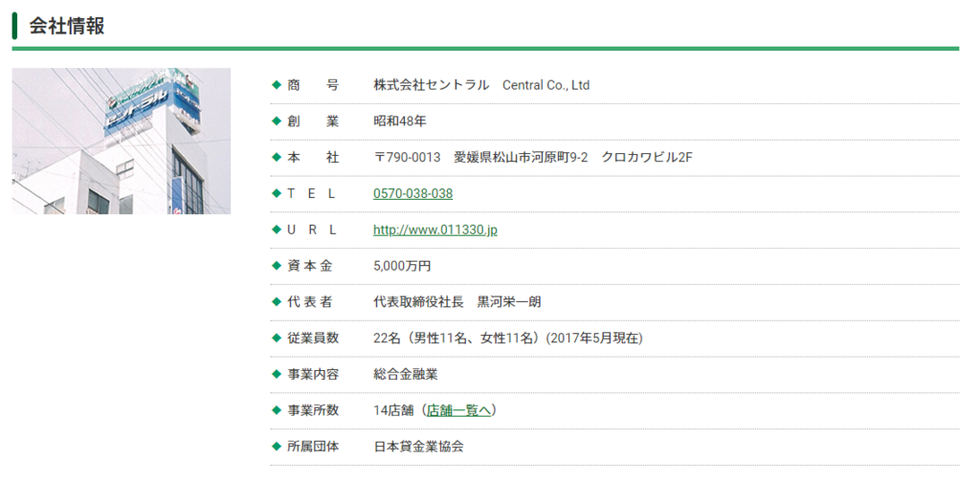The image size is (980, 482).
Task: Click the T E L row label
Action: click(311, 193)
